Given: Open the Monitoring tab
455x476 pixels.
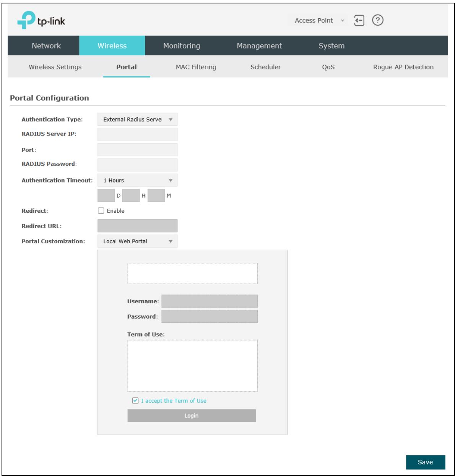Looking at the screenshot, I should click(182, 46).
